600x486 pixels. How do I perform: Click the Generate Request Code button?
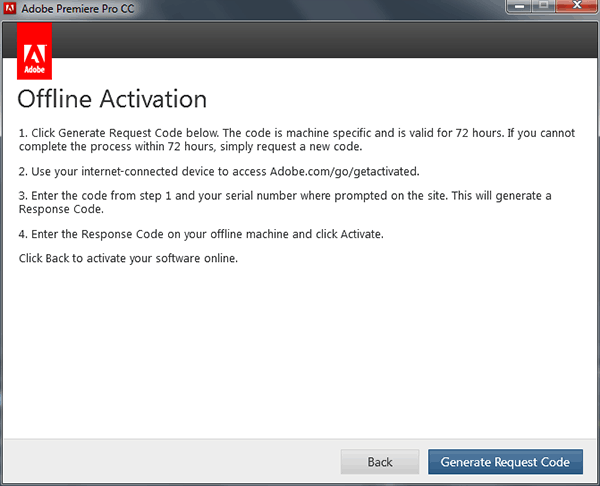[x=505, y=462]
